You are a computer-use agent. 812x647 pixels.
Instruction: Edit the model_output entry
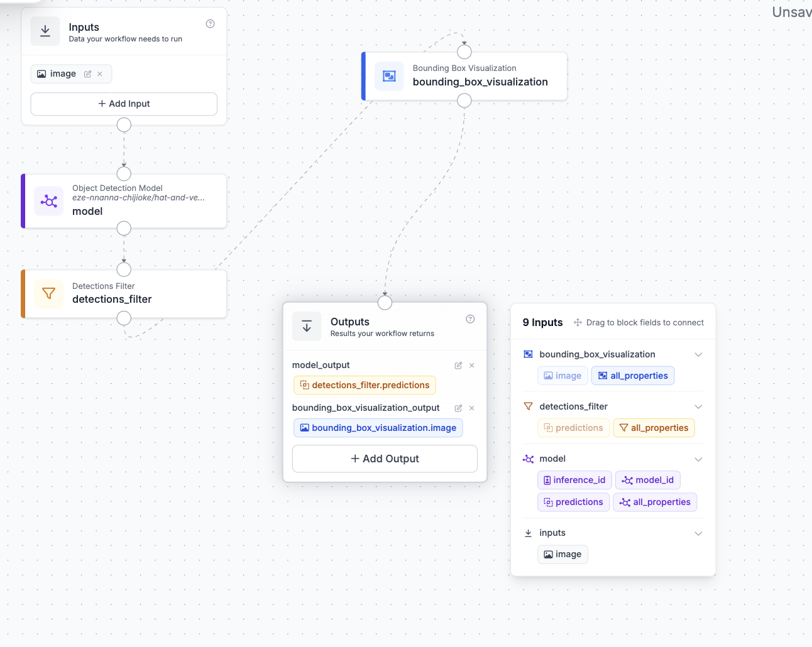point(458,366)
